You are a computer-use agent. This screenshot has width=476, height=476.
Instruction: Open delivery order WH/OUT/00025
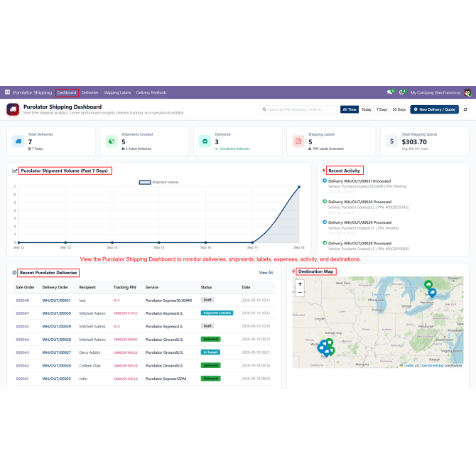[57, 379]
